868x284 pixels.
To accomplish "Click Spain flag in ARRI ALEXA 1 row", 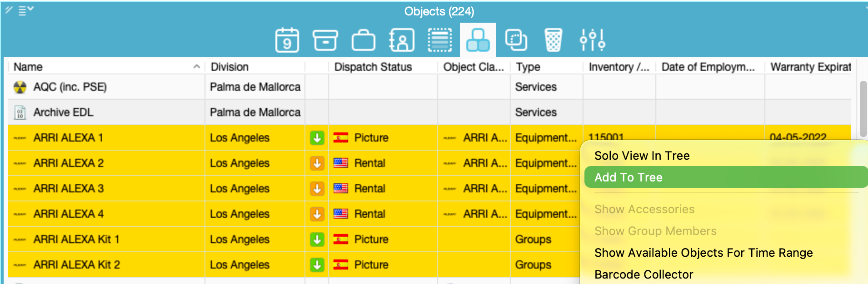I will click(x=341, y=137).
